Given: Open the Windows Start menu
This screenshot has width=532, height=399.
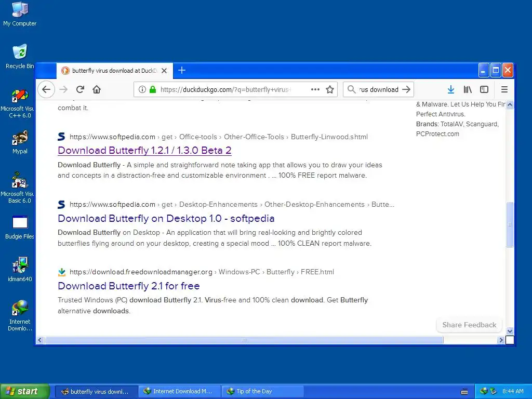Looking at the screenshot, I should tap(25, 391).
